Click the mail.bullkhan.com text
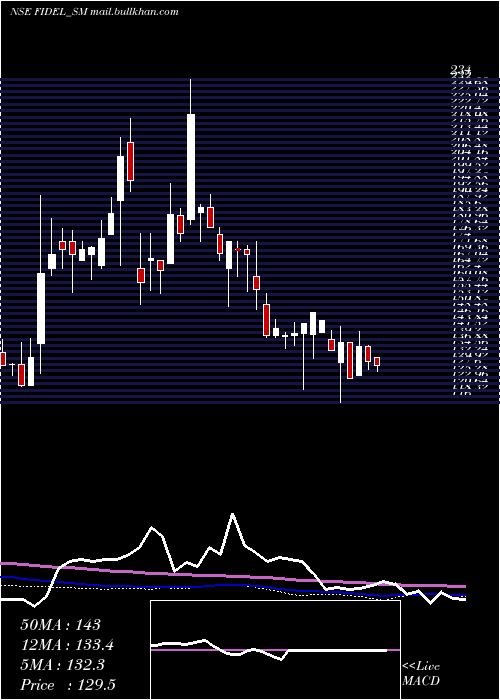 [x=134, y=12]
